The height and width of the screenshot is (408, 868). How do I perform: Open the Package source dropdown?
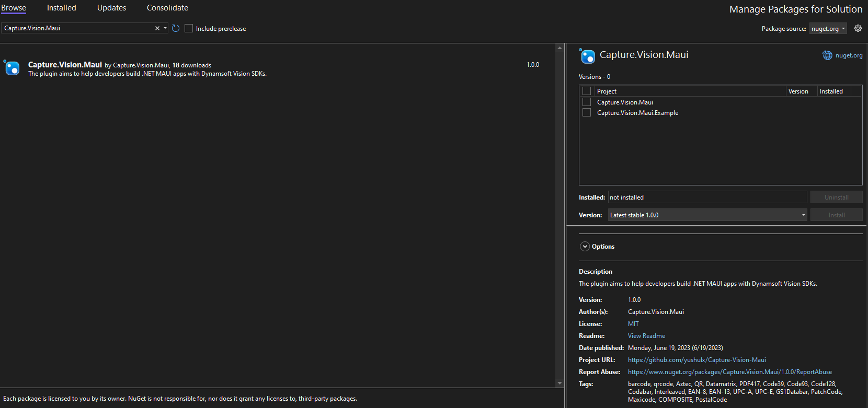[828, 29]
